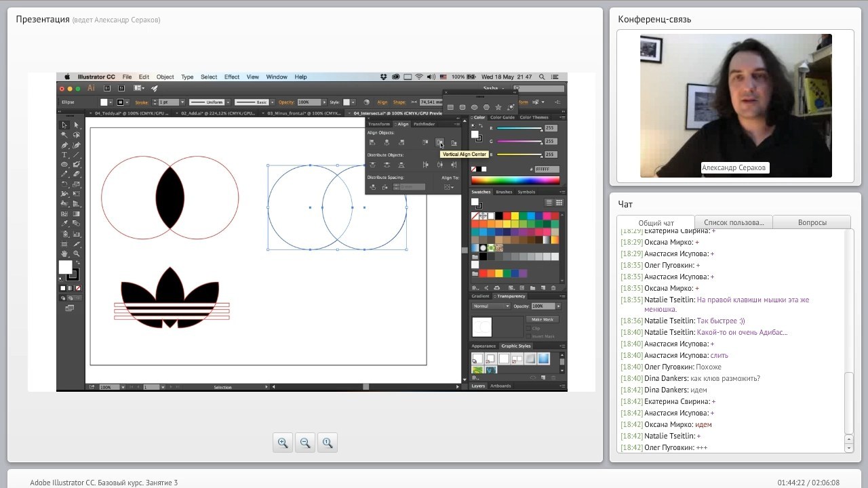Image resolution: width=868 pixels, height=488 pixels.
Task: Click the Opacity link in control bar
Action: click(x=286, y=102)
